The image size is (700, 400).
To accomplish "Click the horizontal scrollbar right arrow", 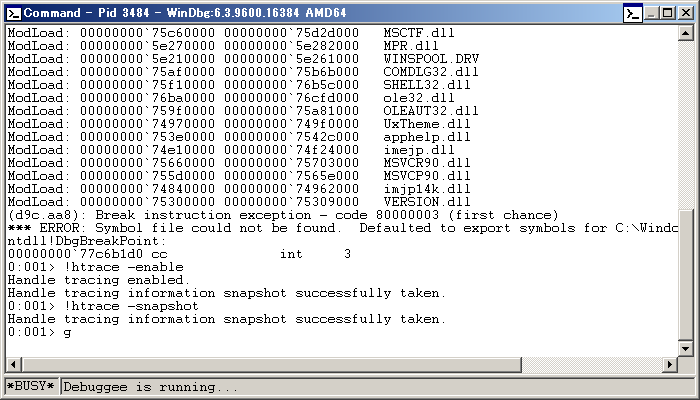I will click(669, 364).
